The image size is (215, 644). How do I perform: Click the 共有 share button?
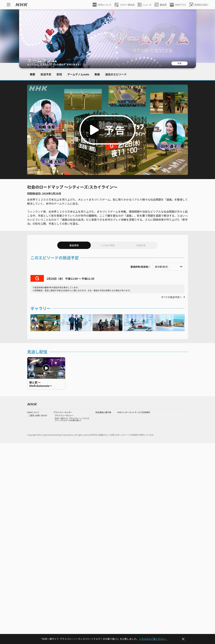pyautogui.click(x=180, y=63)
